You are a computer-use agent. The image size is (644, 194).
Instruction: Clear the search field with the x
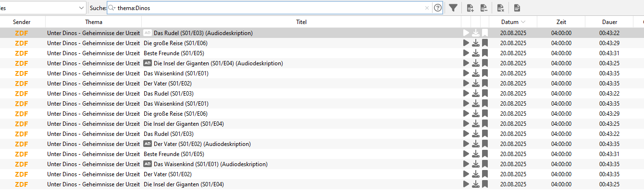[x=427, y=8]
